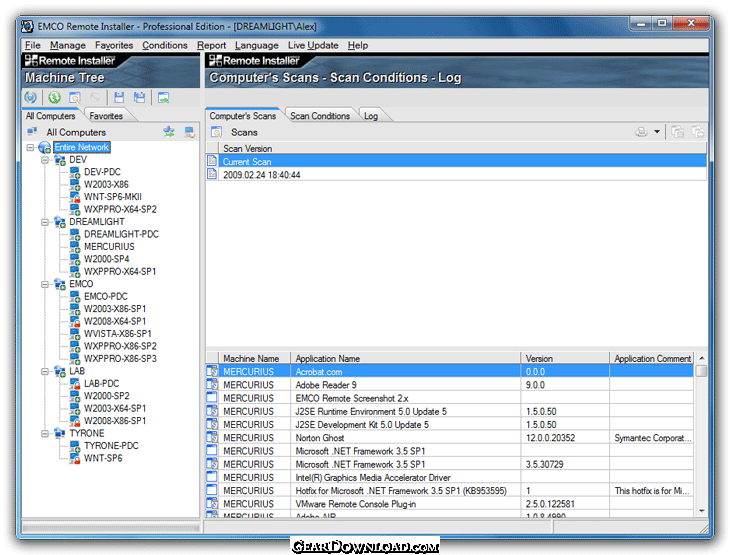This screenshot has height=555, width=730.
Task: Click the Scans magnifier icon beside the Scans title
Action: pos(216,132)
